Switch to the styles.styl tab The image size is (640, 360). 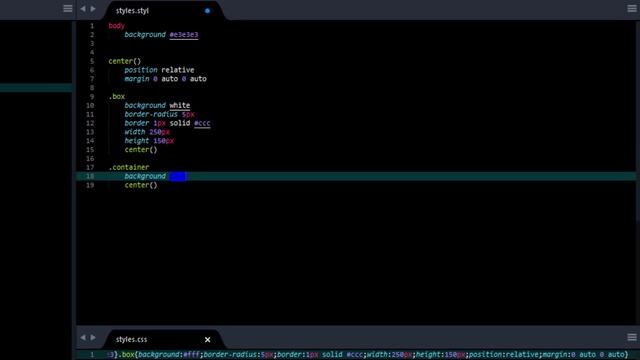(132, 11)
